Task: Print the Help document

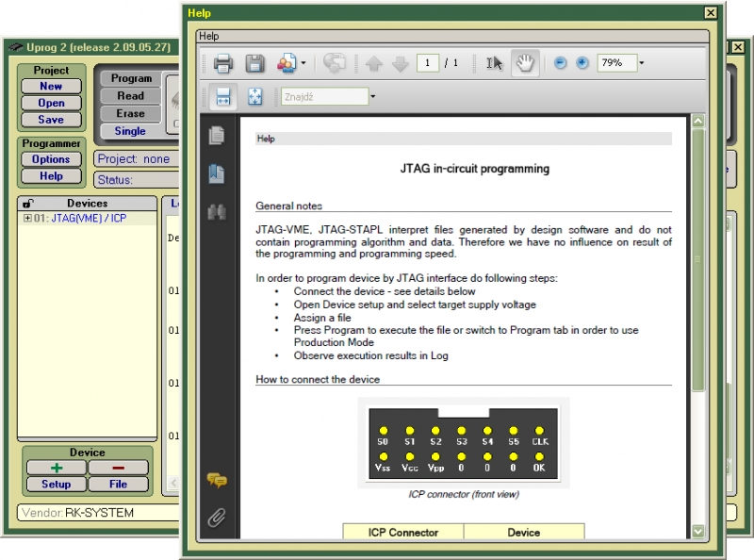Action: pyautogui.click(x=223, y=63)
